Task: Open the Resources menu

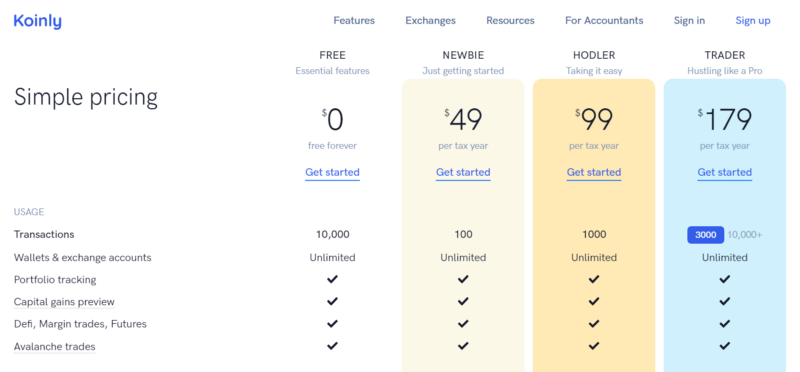Action: [x=510, y=20]
